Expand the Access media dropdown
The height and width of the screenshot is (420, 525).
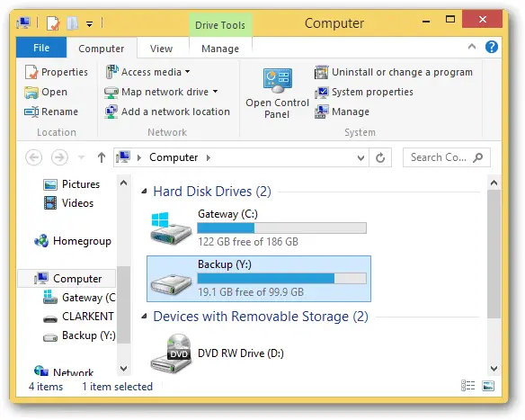pyautogui.click(x=188, y=72)
